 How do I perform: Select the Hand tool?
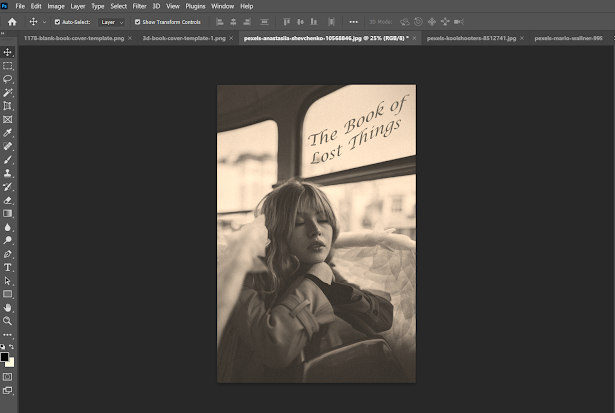[8, 308]
